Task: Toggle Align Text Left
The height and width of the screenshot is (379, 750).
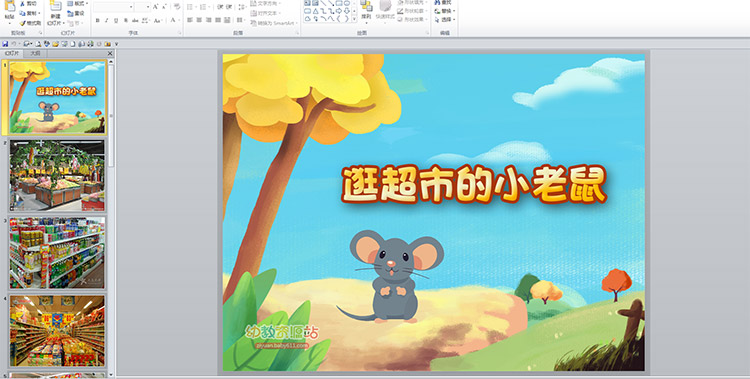Action: (x=189, y=20)
